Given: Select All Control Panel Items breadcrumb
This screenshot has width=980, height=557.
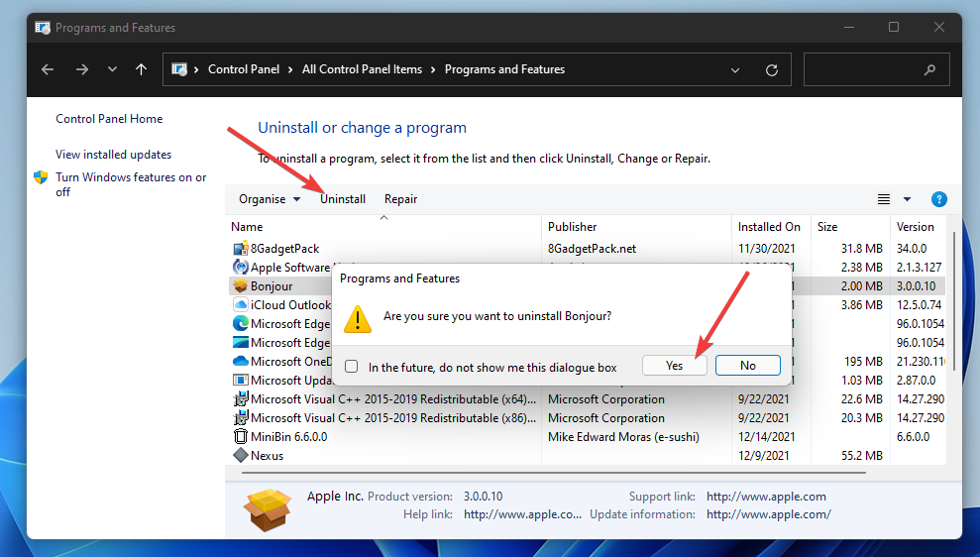Looking at the screenshot, I should 362,69.
